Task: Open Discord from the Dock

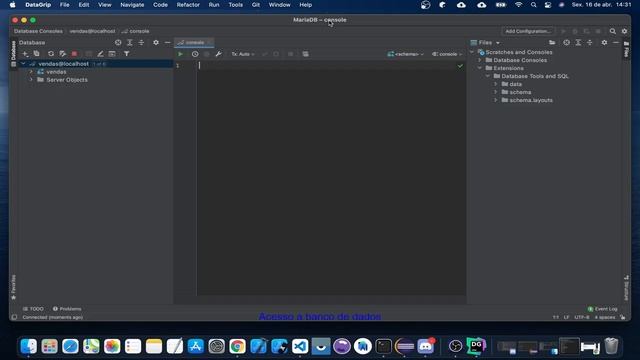Action: (426, 347)
